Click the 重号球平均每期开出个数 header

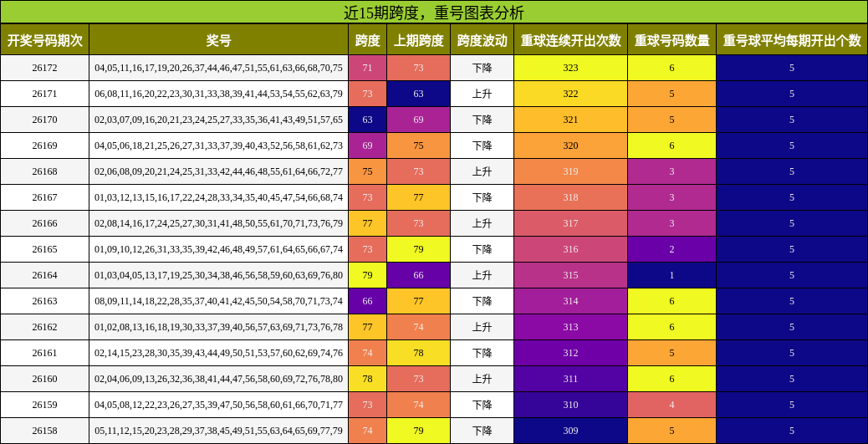point(792,40)
